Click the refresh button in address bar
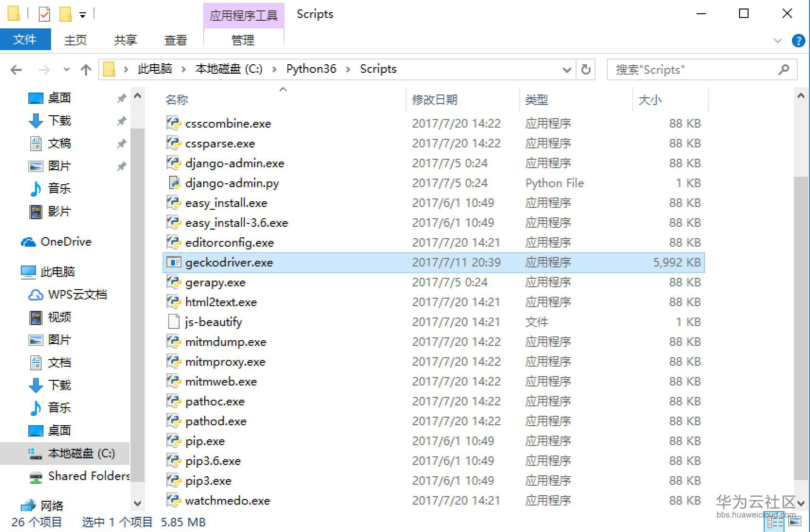 tap(586, 69)
